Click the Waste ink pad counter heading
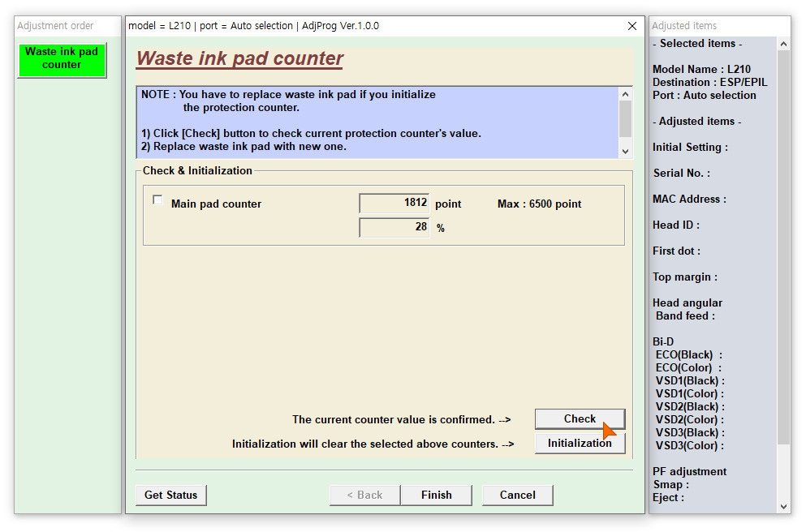 click(240, 58)
